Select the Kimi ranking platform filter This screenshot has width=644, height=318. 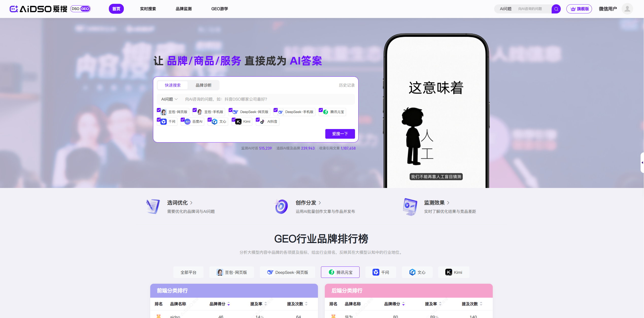click(x=453, y=272)
